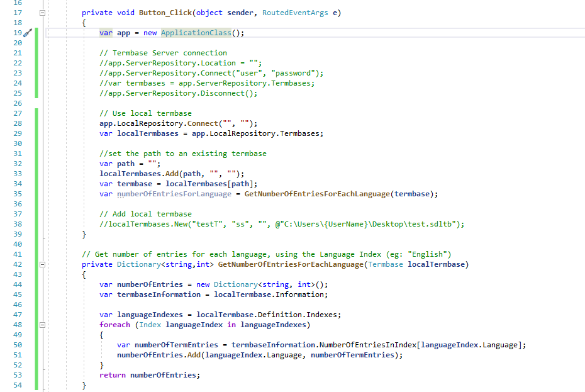Click the localTermbases variable declaration on line 29

(x=148, y=133)
